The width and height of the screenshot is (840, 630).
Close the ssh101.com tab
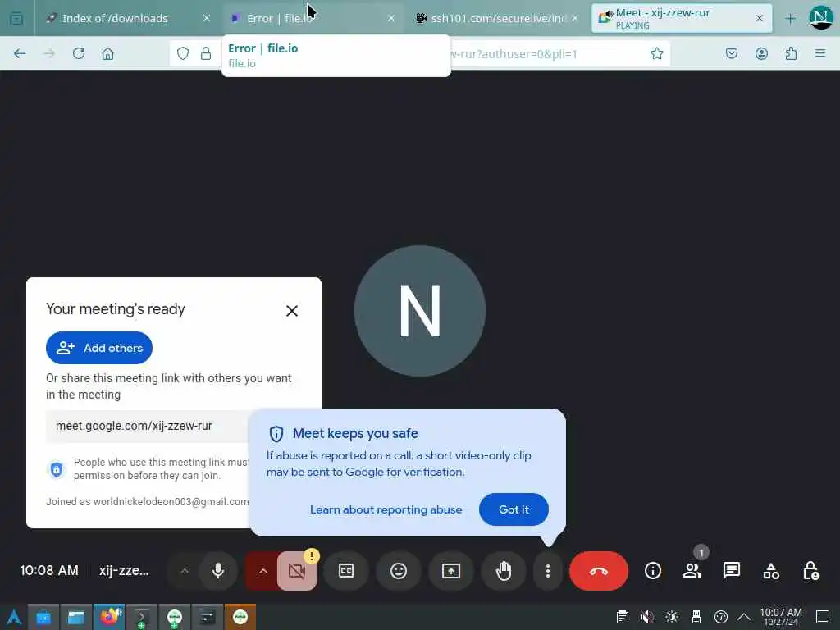pos(575,18)
